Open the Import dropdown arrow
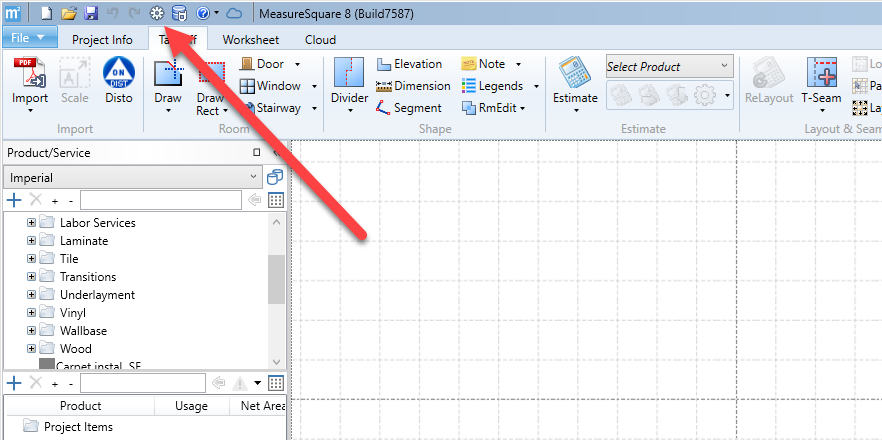Image resolution: width=882 pixels, height=440 pixels. point(30,111)
